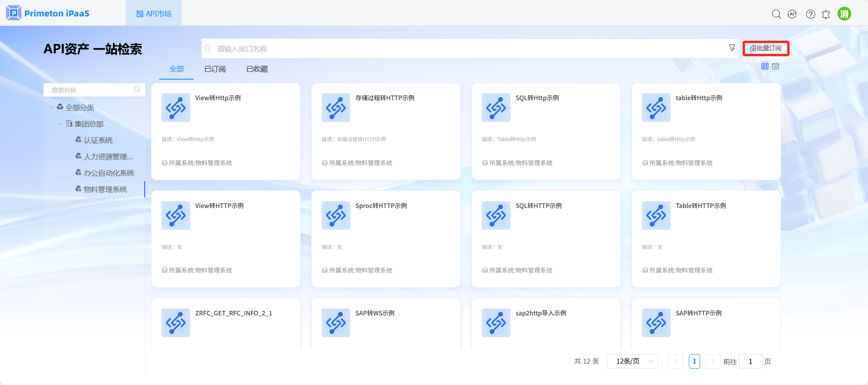This screenshot has width=868, height=385.
Task: Click the green user avatar
Action: point(844,14)
